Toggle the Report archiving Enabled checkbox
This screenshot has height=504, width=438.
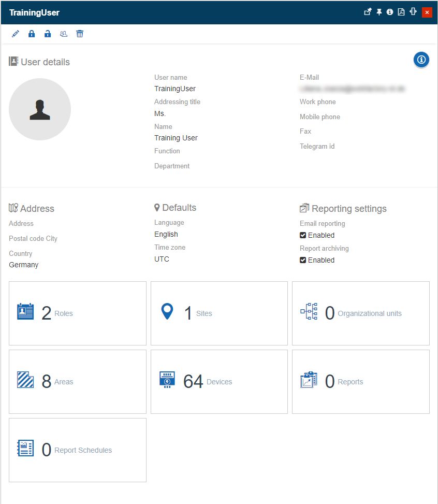(x=303, y=260)
